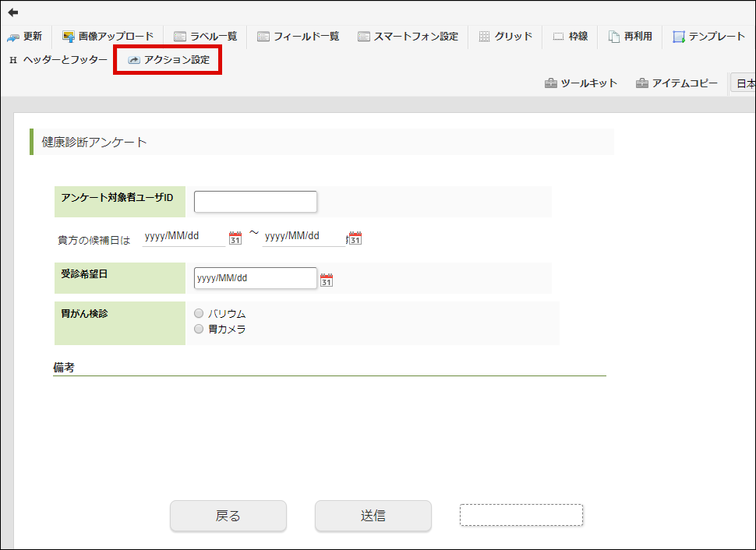
Task: Click the 枠線 border icon
Action: [x=570, y=36]
